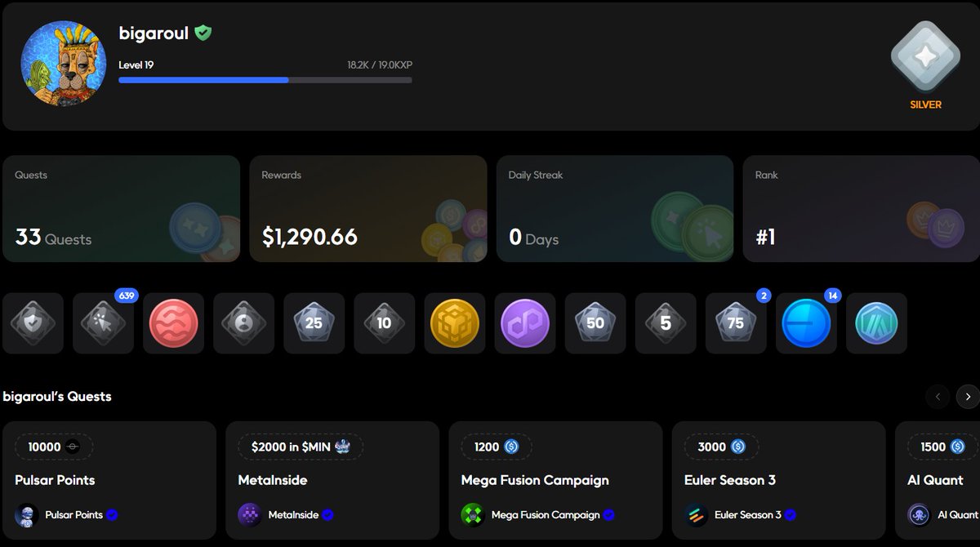Viewport: 980px width, 547px height.
Task: Open the AI Quant quest title
Action: click(x=935, y=480)
